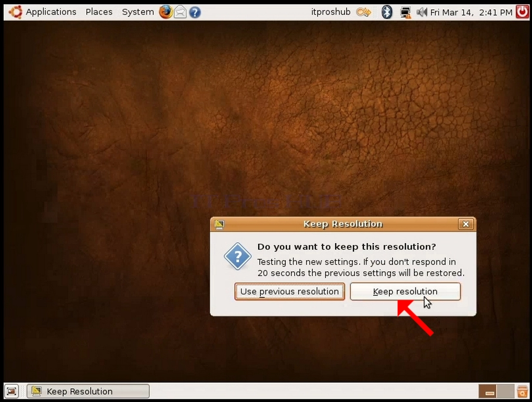Image resolution: width=532 pixels, height=402 pixels.
Task: Switch to the second workspace
Action: tap(505, 391)
